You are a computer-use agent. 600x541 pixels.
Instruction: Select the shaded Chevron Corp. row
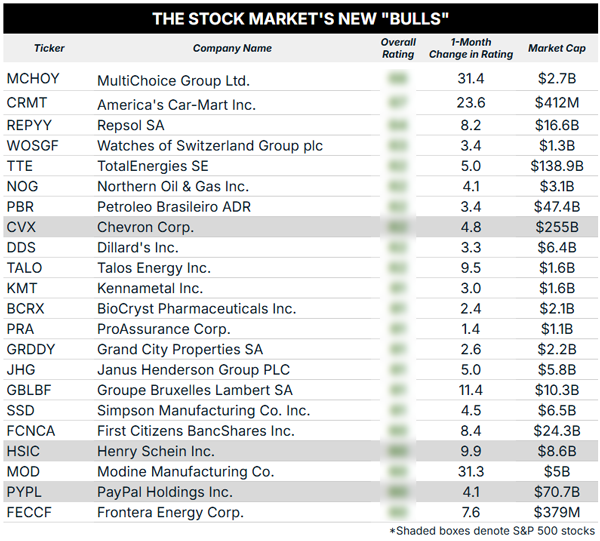[x=300, y=227]
